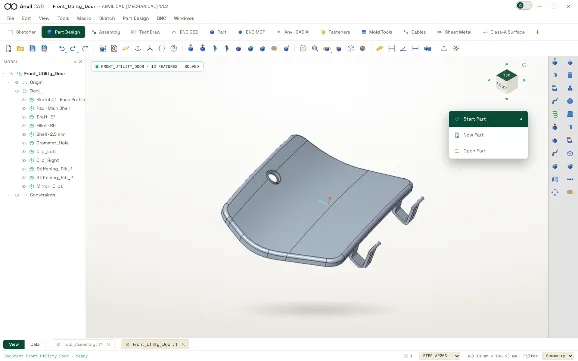Toggle visibility eye of Clip_Right
Viewport: 578px width, 361px height.
(24, 160)
